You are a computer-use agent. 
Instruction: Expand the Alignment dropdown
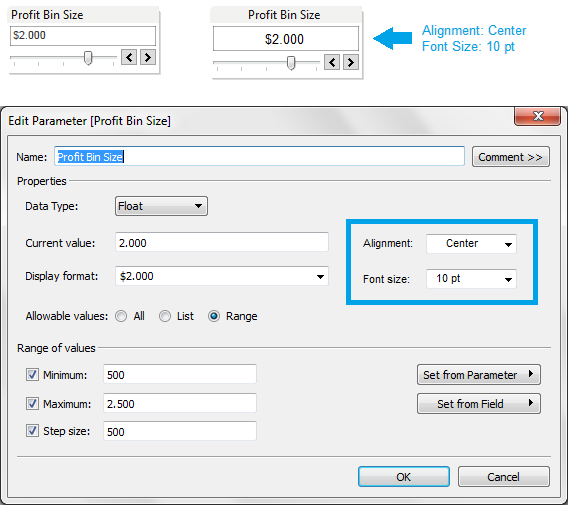coord(471,244)
